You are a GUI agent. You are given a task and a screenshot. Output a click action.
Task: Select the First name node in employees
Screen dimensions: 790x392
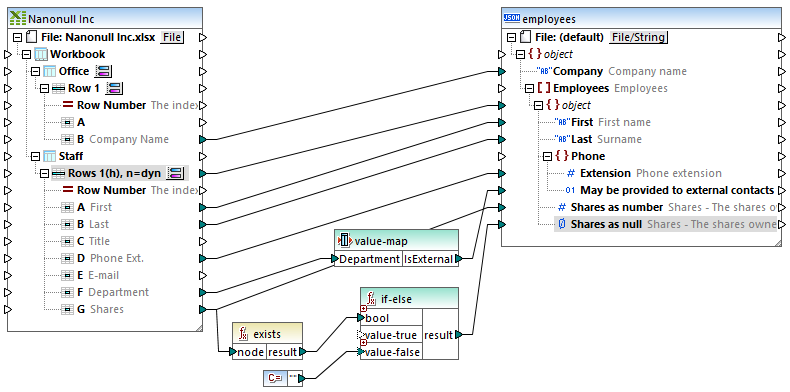602,122
